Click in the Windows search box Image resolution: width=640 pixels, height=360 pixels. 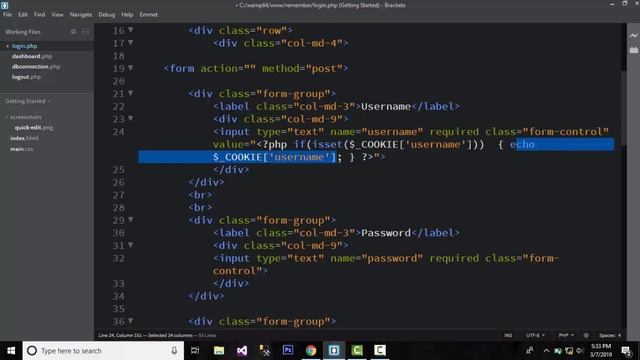coord(103,351)
